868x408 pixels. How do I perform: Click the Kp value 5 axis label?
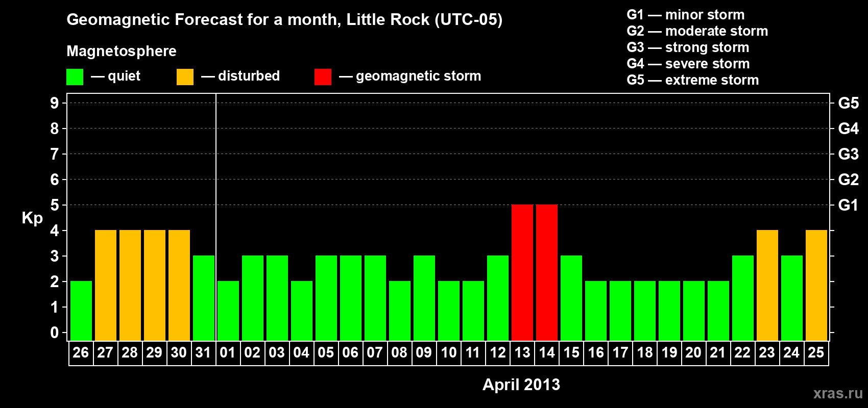click(x=55, y=205)
